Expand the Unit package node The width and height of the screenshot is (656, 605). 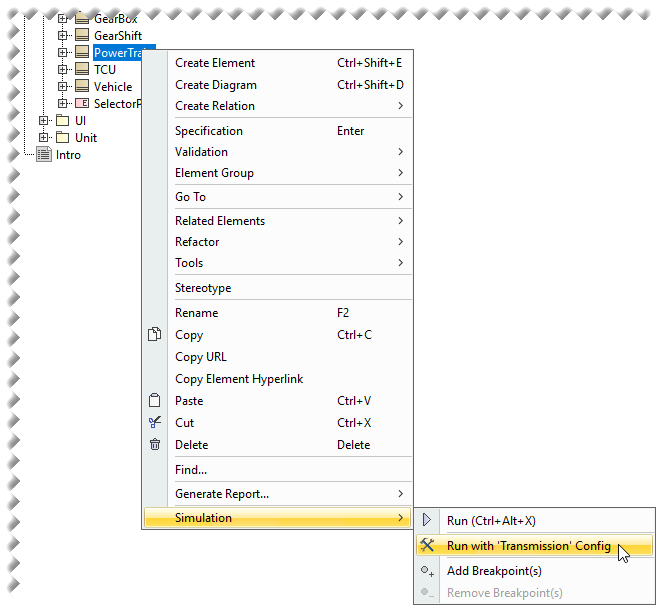click(x=44, y=137)
